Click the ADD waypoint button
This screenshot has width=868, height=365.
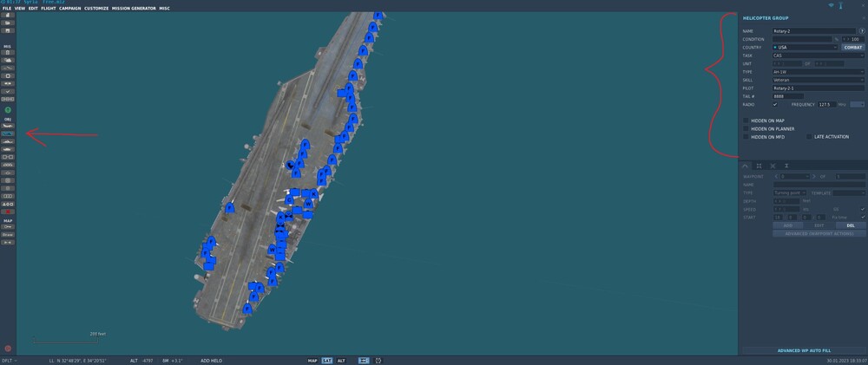pos(789,225)
